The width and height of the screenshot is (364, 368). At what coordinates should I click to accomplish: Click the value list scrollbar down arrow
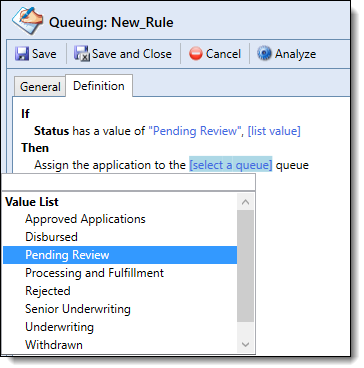246,344
